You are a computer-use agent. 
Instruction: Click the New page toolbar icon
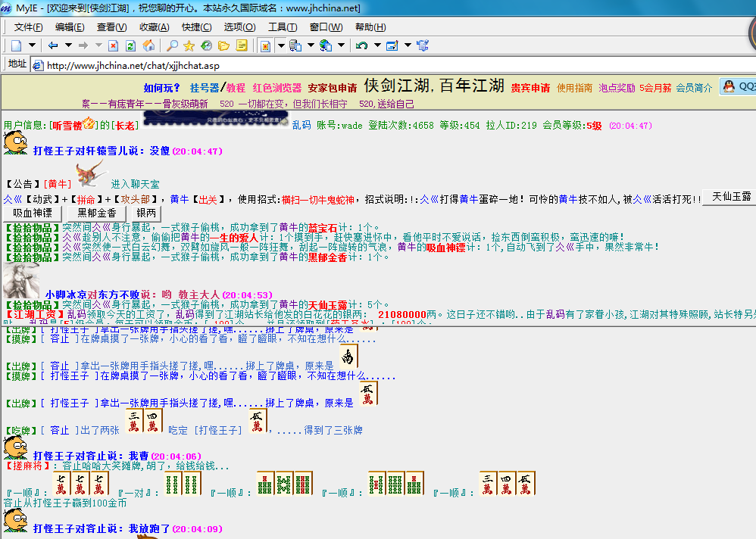point(17,45)
